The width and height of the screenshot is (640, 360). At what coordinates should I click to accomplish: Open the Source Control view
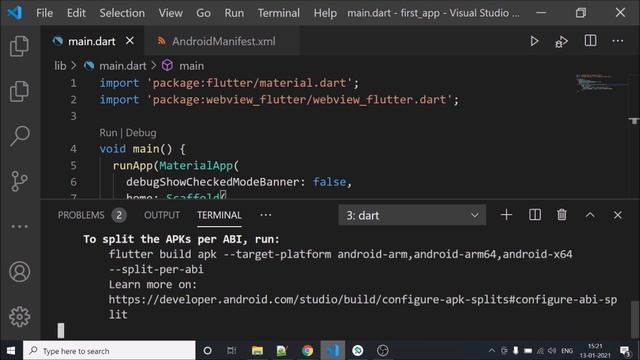(x=19, y=181)
